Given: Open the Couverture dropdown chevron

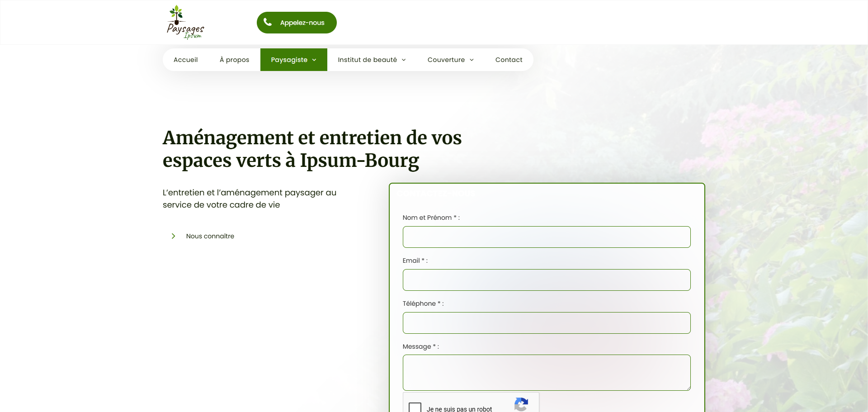Looking at the screenshot, I should coord(472,60).
